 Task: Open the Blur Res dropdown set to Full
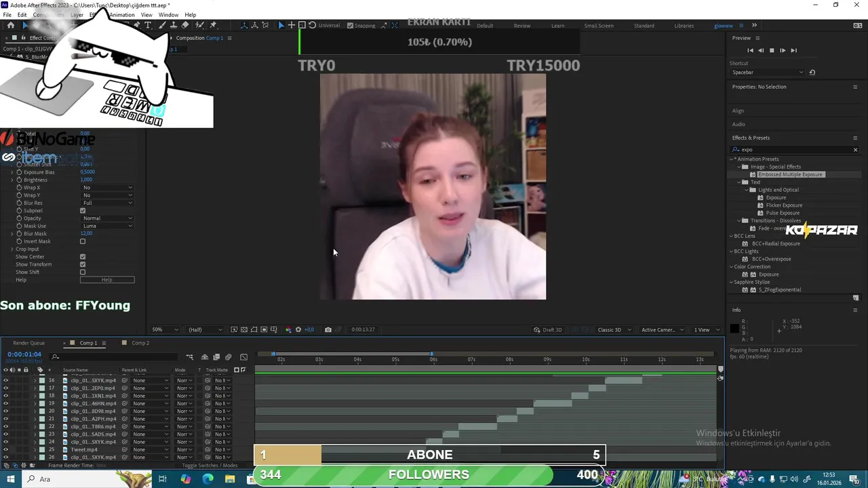107,203
